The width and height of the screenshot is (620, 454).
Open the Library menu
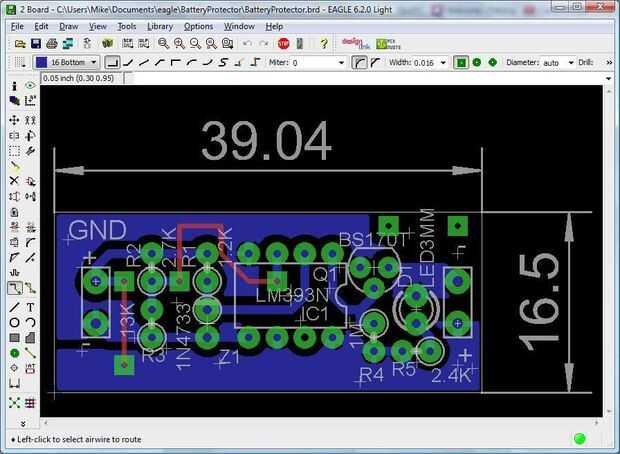pyautogui.click(x=160, y=26)
